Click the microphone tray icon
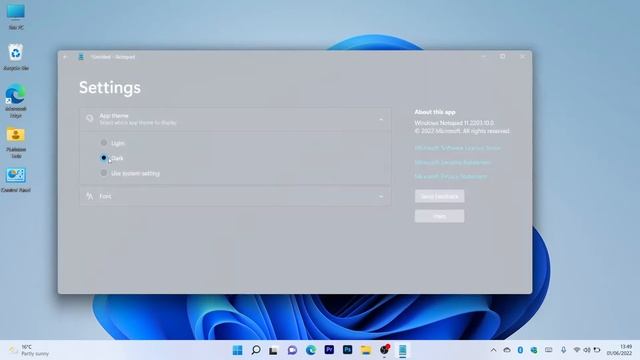The width and height of the screenshot is (640, 360). coord(563,350)
